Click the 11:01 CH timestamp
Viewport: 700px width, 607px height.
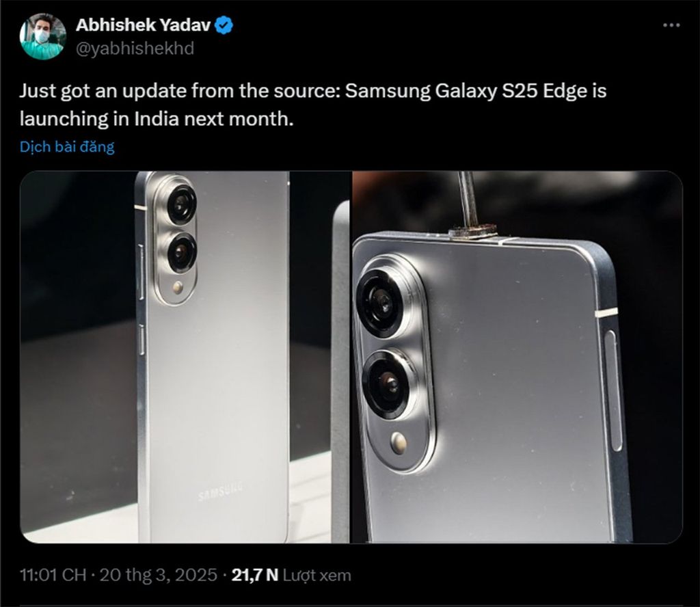point(53,575)
